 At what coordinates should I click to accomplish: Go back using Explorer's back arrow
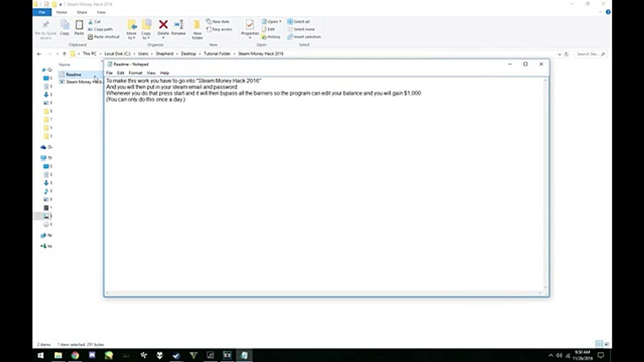[x=39, y=54]
